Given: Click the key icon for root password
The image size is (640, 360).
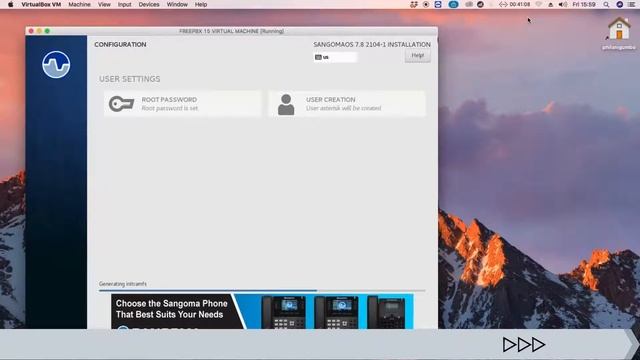Looking at the screenshot, I should tap(121, 104).
